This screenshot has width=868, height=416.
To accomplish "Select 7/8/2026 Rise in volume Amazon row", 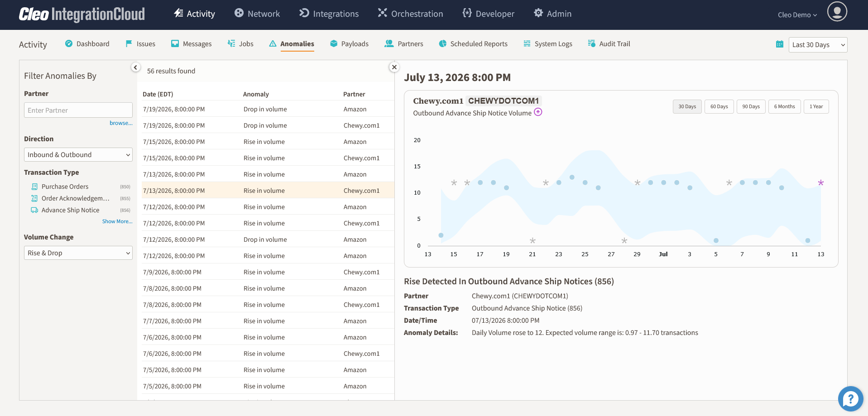I will (x=268, y=288).
